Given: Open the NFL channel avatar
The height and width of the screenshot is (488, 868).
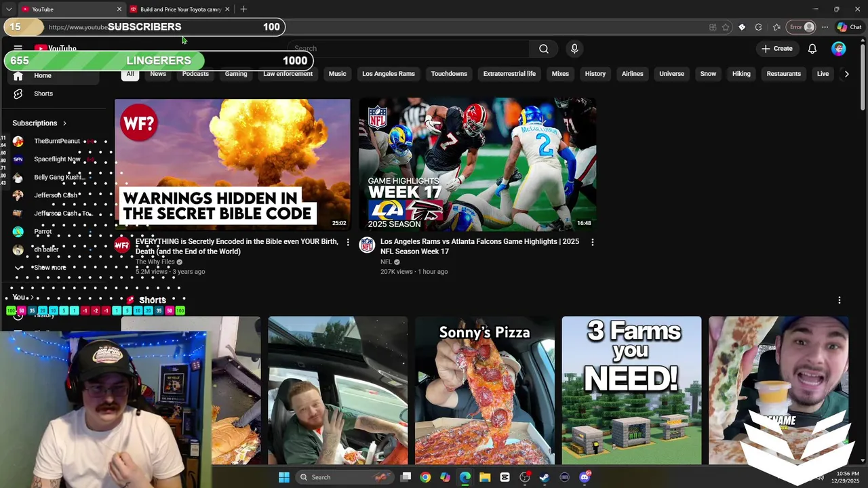Looking at the screenshot, I should tap(367, 245).
